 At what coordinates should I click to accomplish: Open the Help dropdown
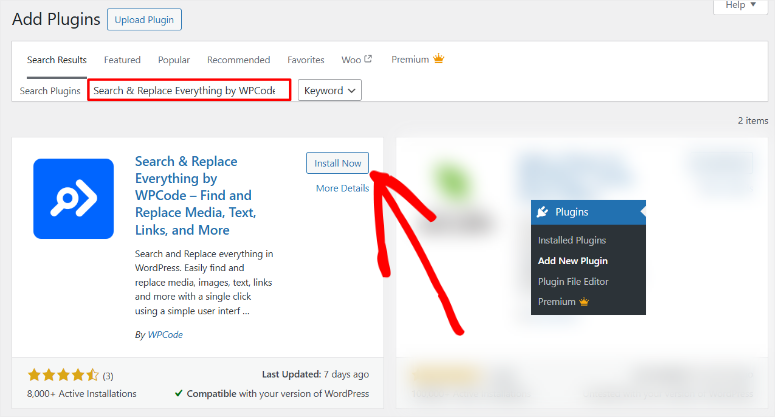tap(740, 6)
